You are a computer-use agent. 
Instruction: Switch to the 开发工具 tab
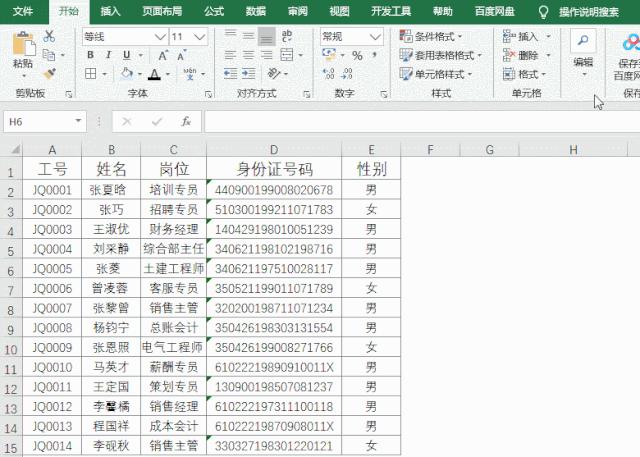pyautogui.click(x=391, y=11)
